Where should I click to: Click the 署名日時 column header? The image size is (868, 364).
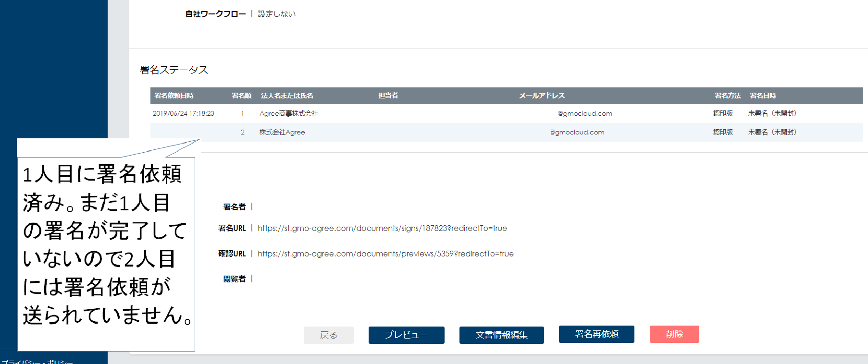(763, 96)
